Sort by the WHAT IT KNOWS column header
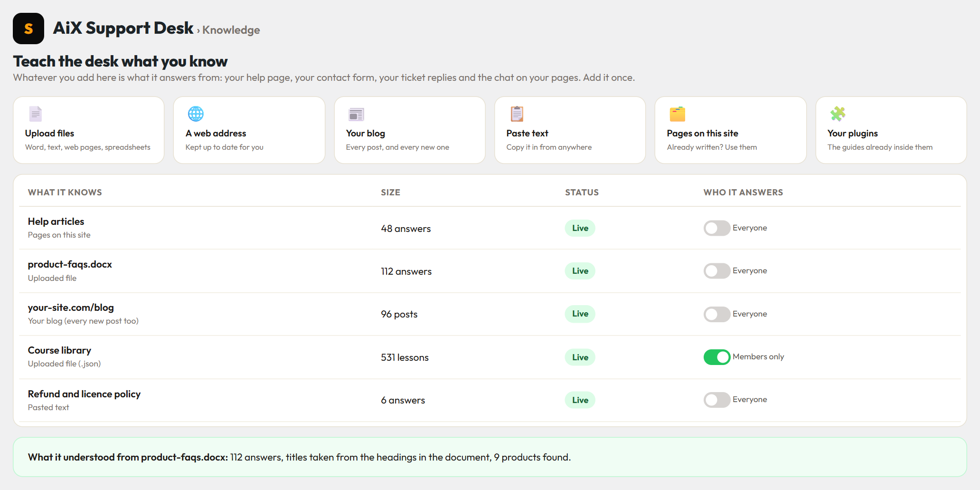This screenshot has height=490, width=980. click(65, 192)
